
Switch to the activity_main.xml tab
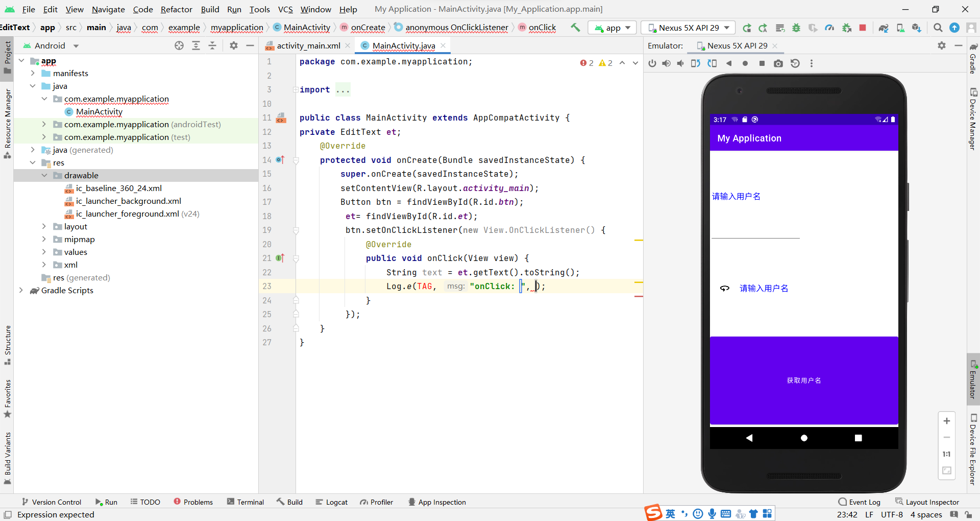click(x=308, y=45)
